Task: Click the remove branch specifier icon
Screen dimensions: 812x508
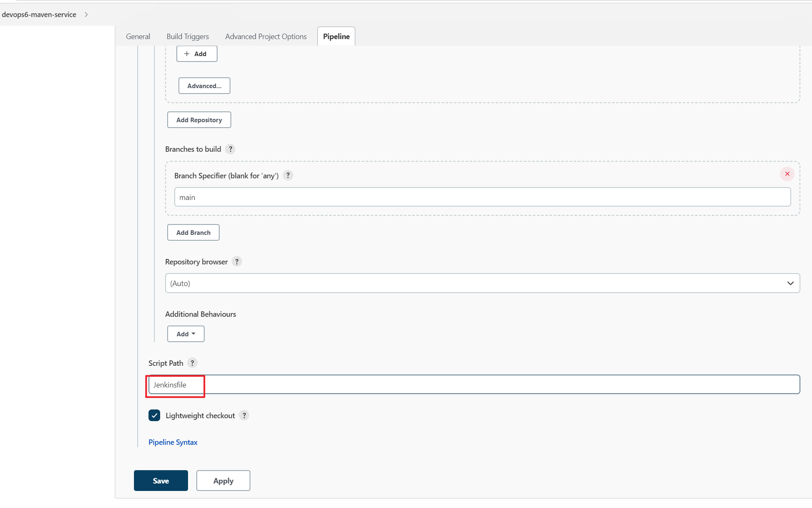Action: click(x=787, y=174)
